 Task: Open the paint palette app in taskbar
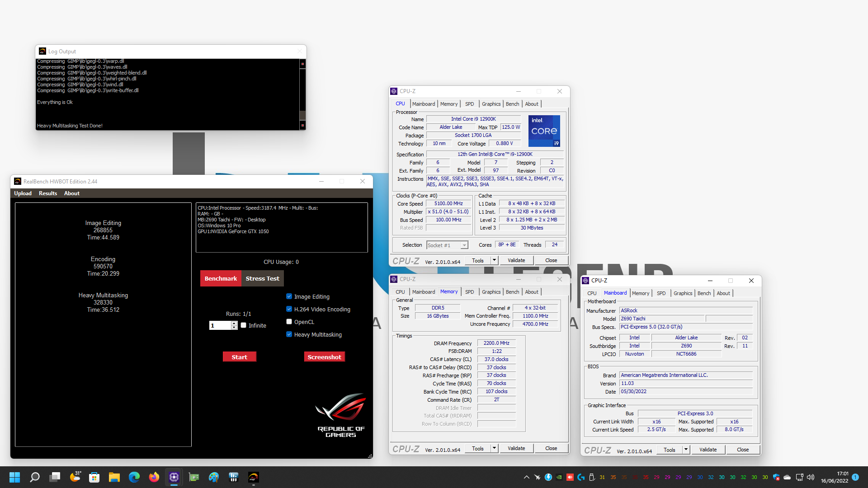coord(214,477)
